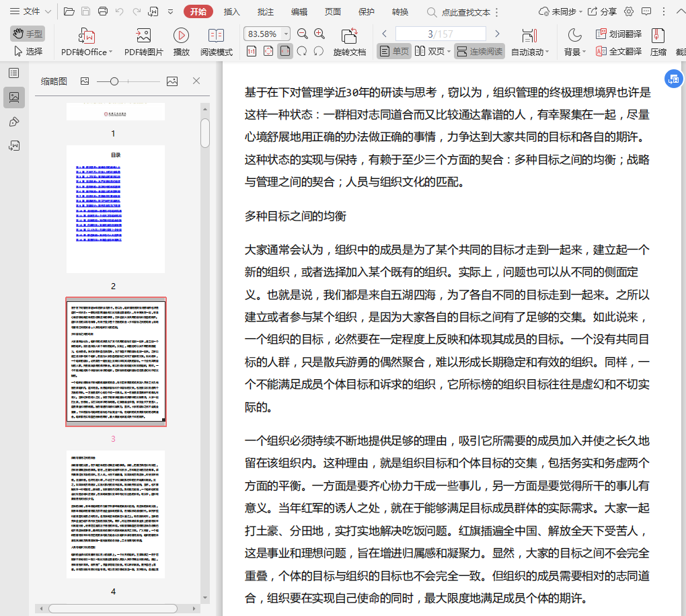686x616 pixels.
Task: Click the print icon in top toolbar
Action: click(103, 11)
